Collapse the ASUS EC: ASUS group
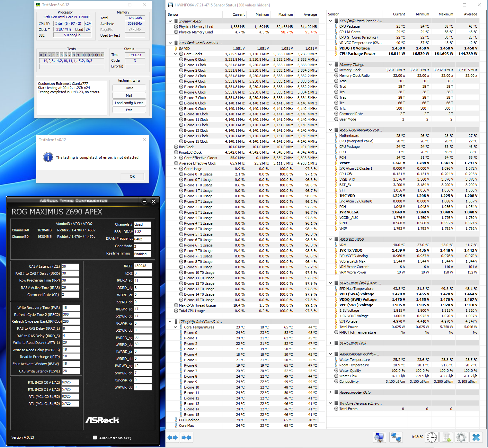The width and height of the screenshot is (488, 448). pos(330,239)
